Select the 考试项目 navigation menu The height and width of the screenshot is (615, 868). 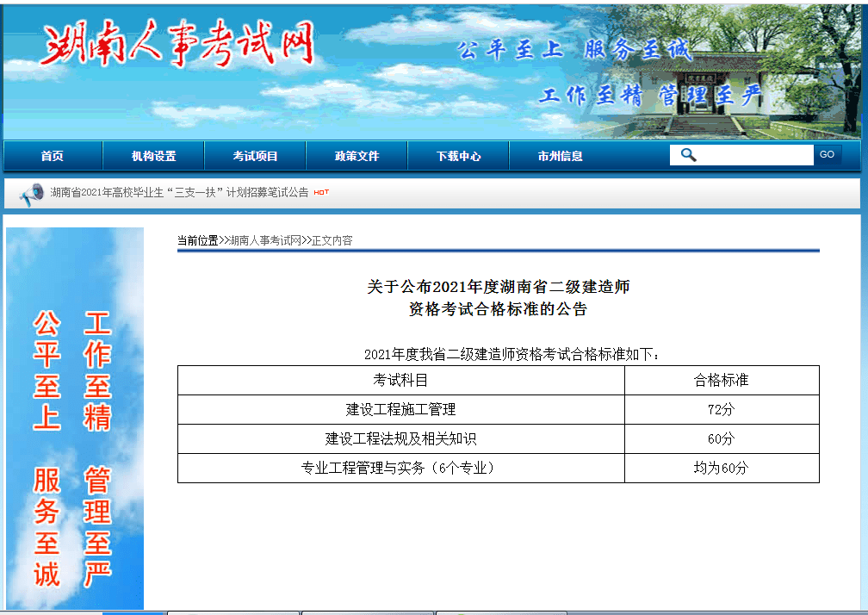tap(255, 155)
